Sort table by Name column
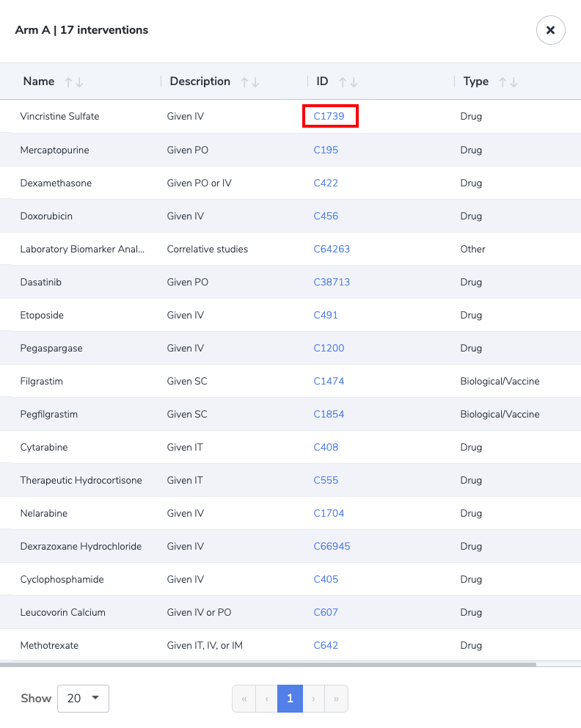Image resolution: width=581 pixels, height=728 pixels. coord(73,82)
